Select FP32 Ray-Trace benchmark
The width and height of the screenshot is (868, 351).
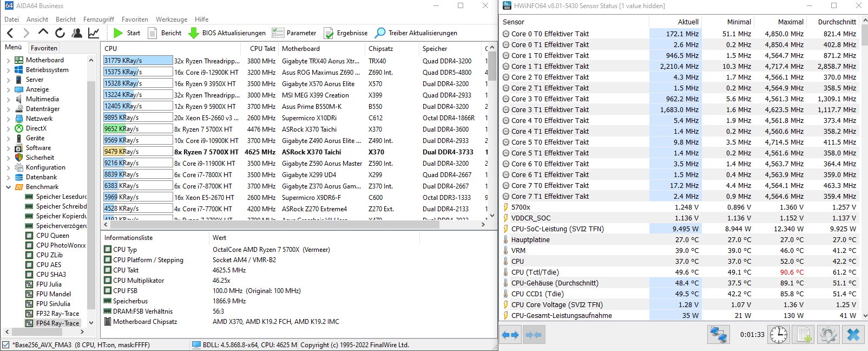click(57, 314)
